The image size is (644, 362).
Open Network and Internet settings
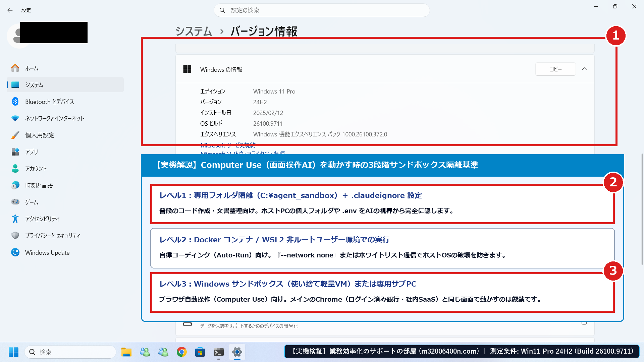pyautogui.click(x=65, y=118)
